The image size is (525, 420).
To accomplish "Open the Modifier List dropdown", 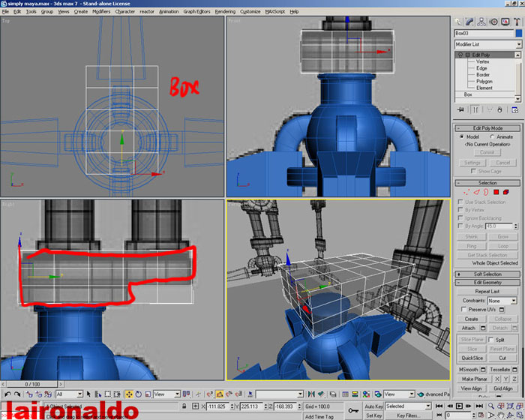I will click(487, 44).
